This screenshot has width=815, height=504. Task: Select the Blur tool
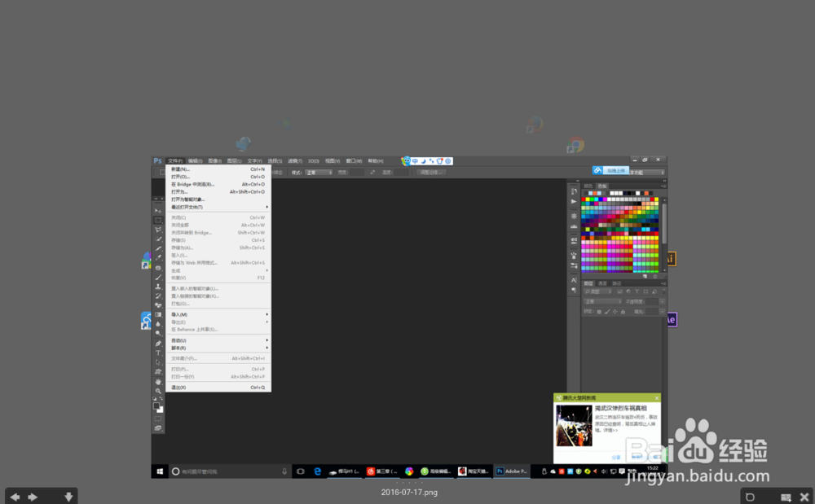158,324
